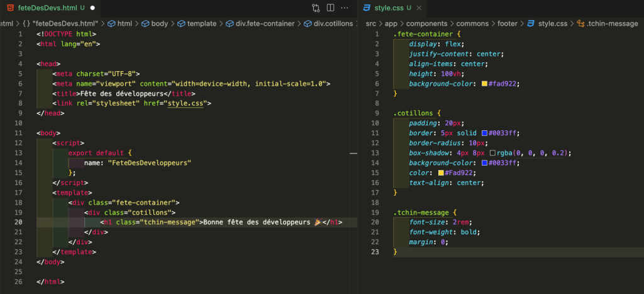Click the div.fete-container breadcrumb cube icon
This screenshot has height=294, width=644.
tap(230, 23)
